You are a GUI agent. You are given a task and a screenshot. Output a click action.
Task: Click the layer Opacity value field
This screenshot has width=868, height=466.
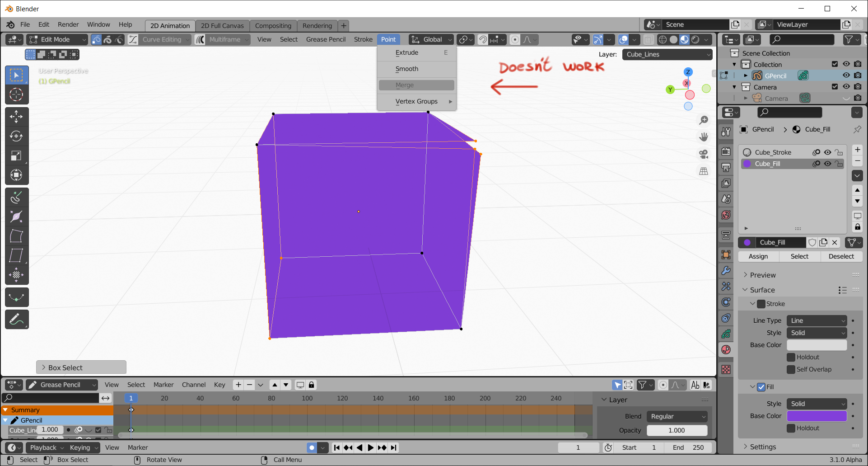coord(677,430)
